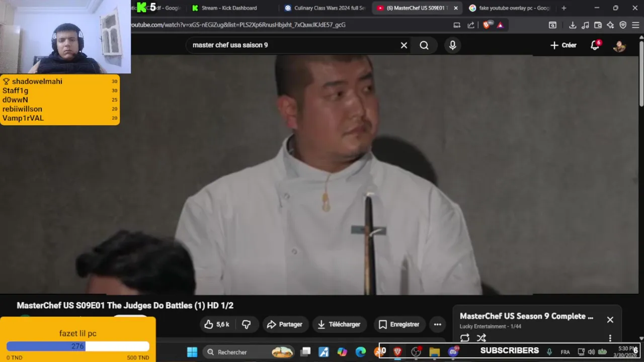
Task: Open Discord from taskbar
Action: [453, 352]
